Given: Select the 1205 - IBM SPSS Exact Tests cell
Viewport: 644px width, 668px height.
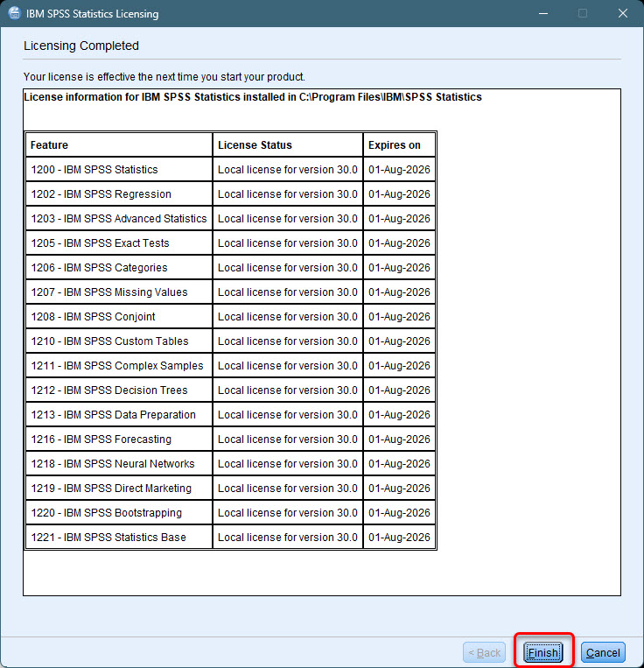Looking at the screenshot, I should pos(119,243).
